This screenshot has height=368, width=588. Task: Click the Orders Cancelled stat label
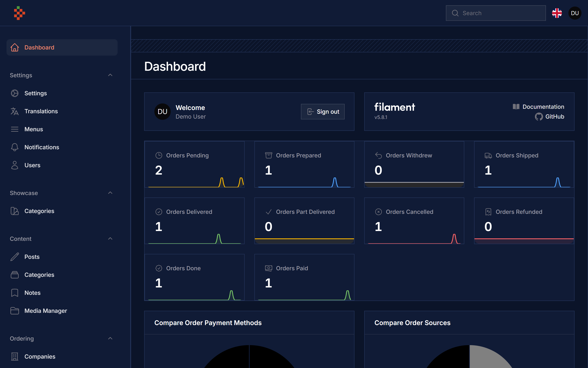coord(409,212)
